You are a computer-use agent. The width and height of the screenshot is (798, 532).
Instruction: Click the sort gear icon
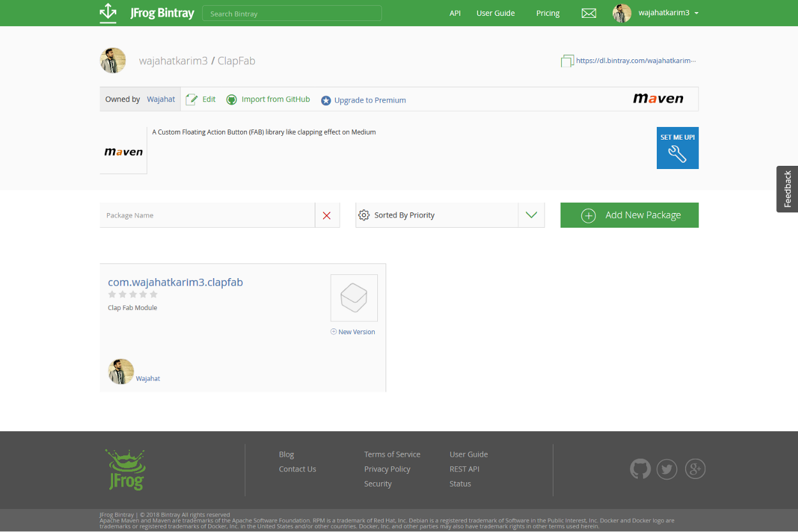point(364,215)
